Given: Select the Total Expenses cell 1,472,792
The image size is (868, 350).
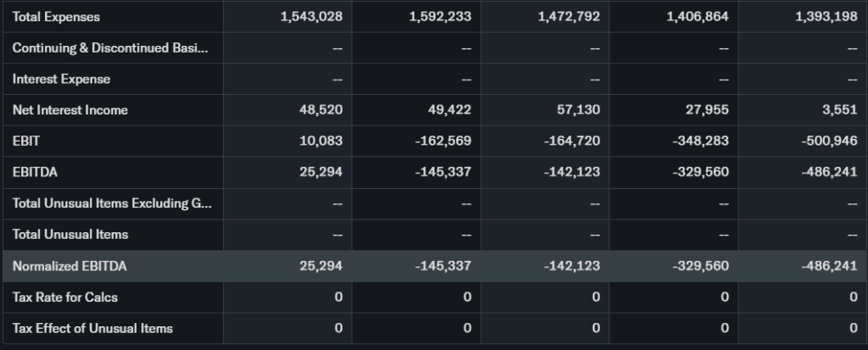Looking at the screenshot, I should [x=569, y=17].
